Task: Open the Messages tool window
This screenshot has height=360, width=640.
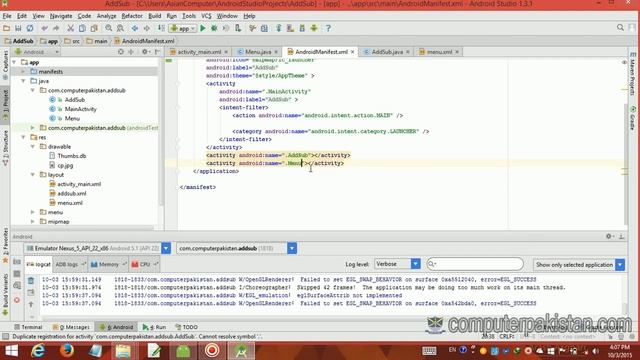Action: (x=71, y=327)
